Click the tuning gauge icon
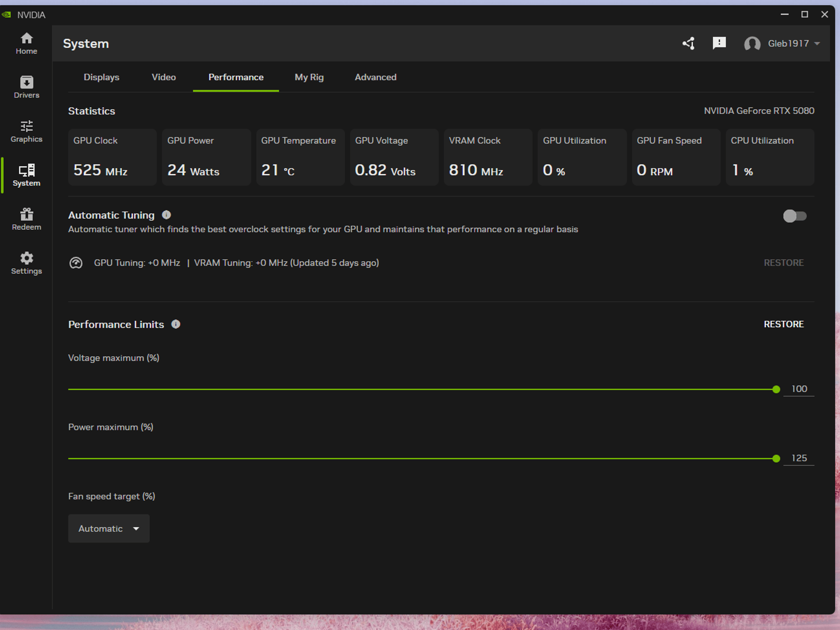840x630 pixels. coord(76,262)
